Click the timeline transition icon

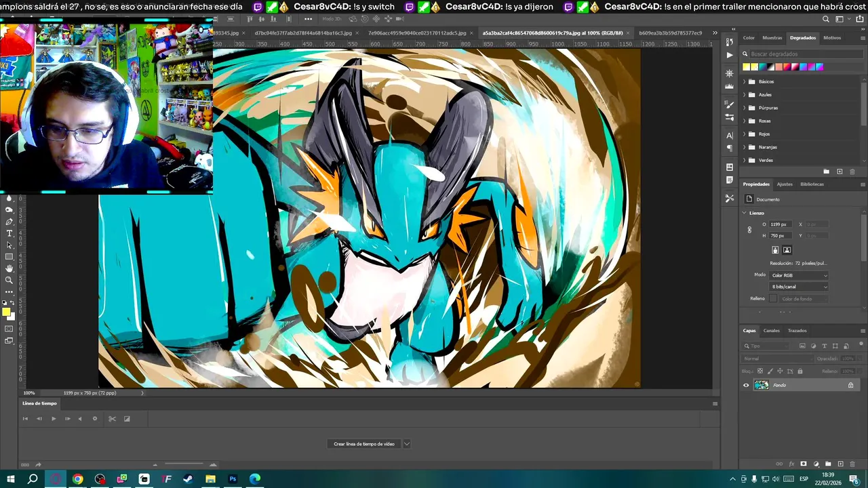[127, 419]
